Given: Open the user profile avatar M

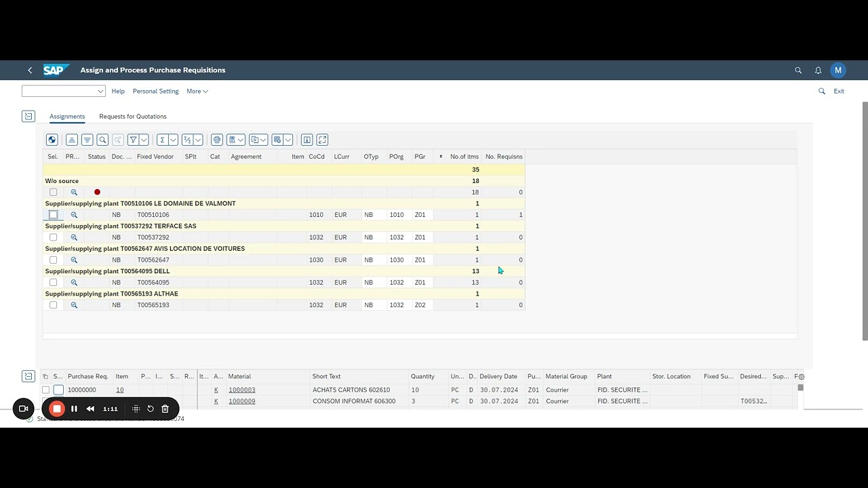Looking at the screenshot, I should coord(838,70).
